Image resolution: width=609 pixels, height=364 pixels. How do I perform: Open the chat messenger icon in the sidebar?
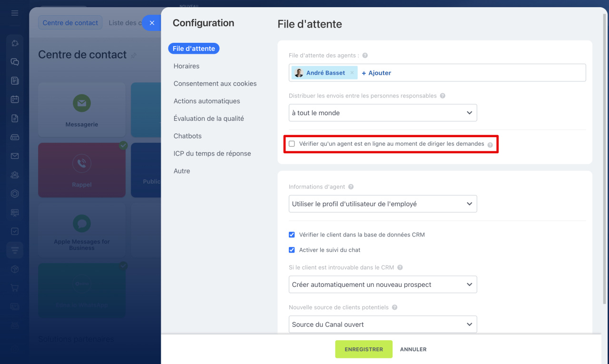(15, 62)
